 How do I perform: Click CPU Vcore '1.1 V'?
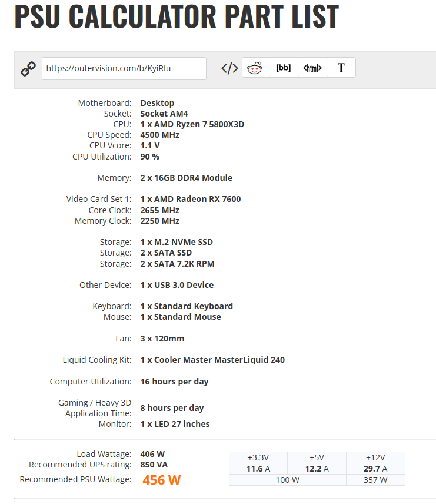coord(150,145)
